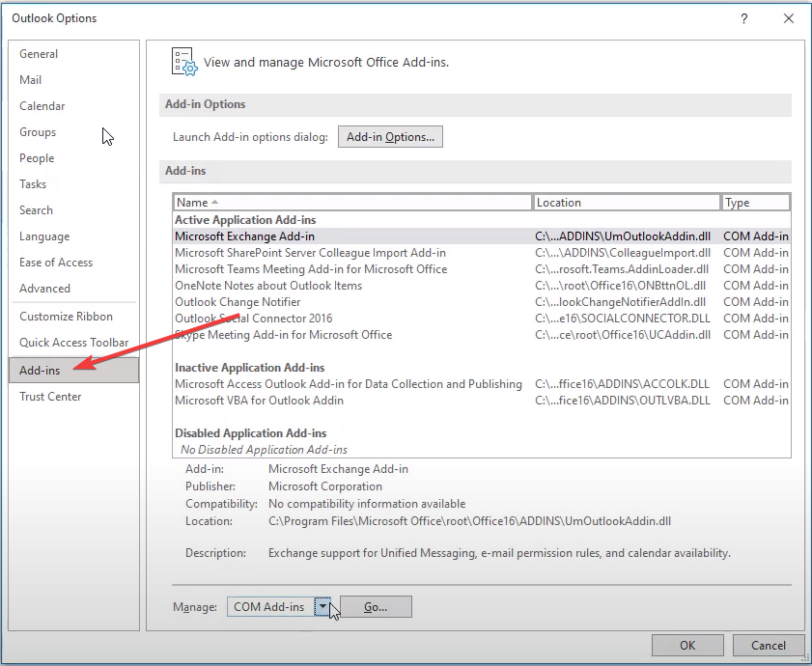Click ColleagueImport.dll location cell
Viewport: 812px width, 666px height.
coord(623,253)
